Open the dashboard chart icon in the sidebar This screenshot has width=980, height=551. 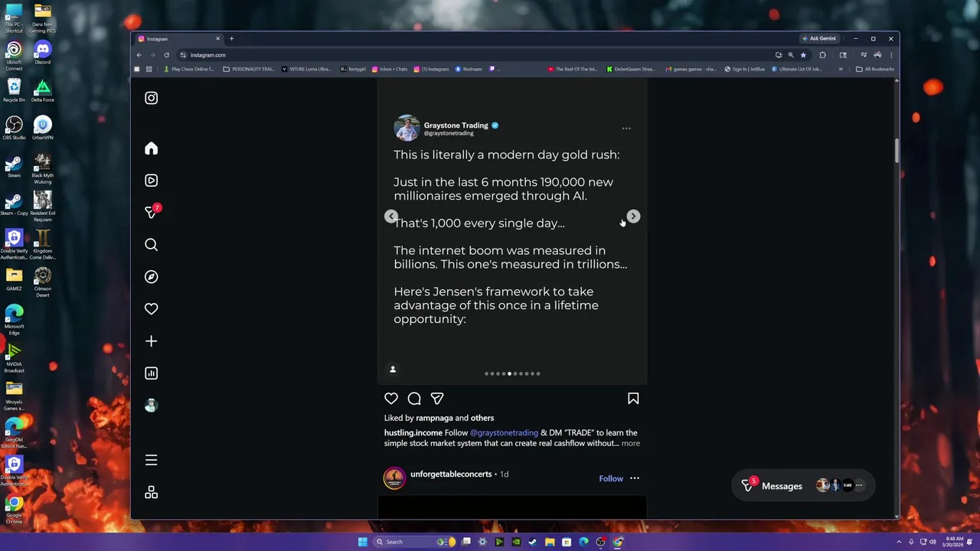point(152,373)
